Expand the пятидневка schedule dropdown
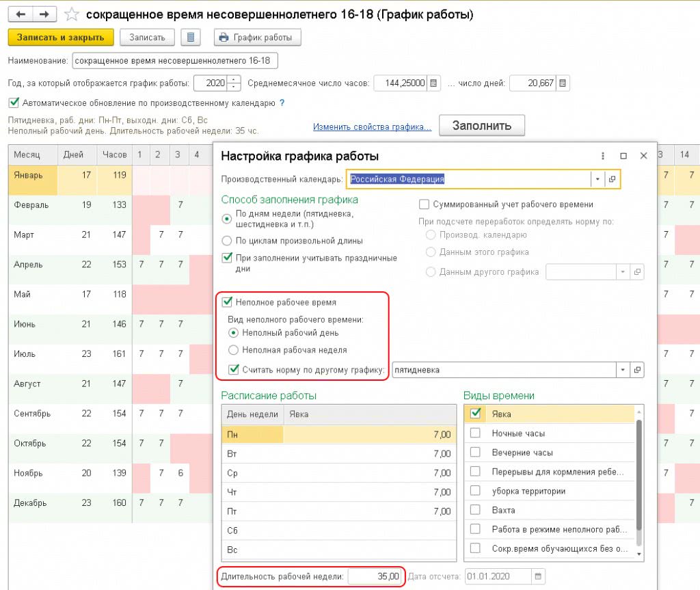The height and width of the screenshot is (590, 700). pyautogui.click(x=622, y=370)
